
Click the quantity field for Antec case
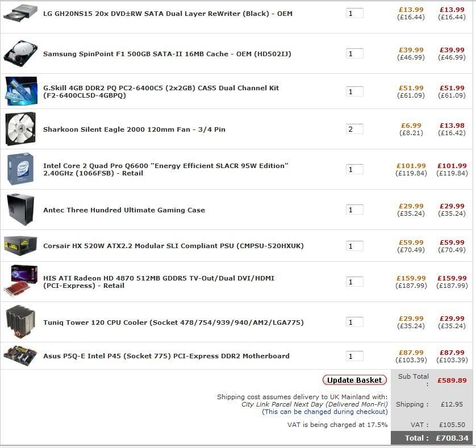[x=354, y=210]
